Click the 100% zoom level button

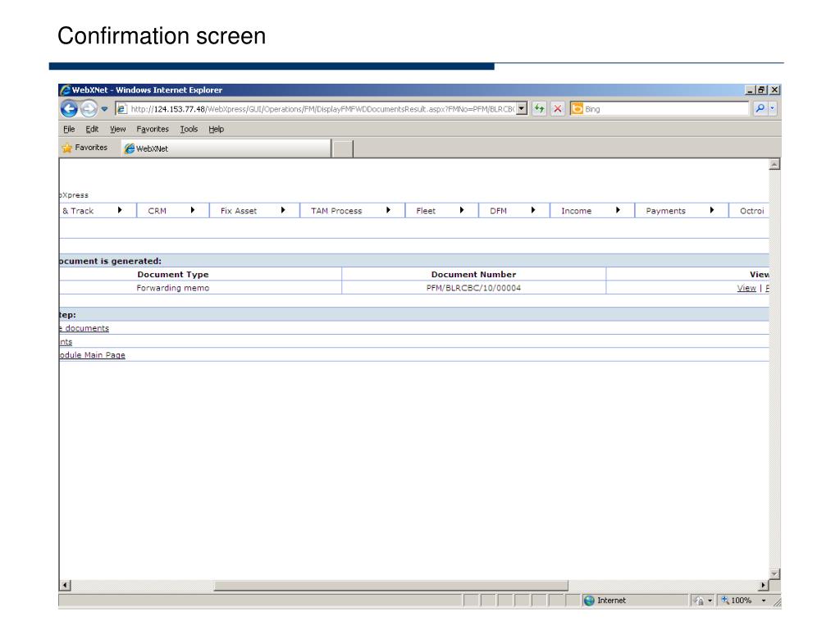(737, 600)
